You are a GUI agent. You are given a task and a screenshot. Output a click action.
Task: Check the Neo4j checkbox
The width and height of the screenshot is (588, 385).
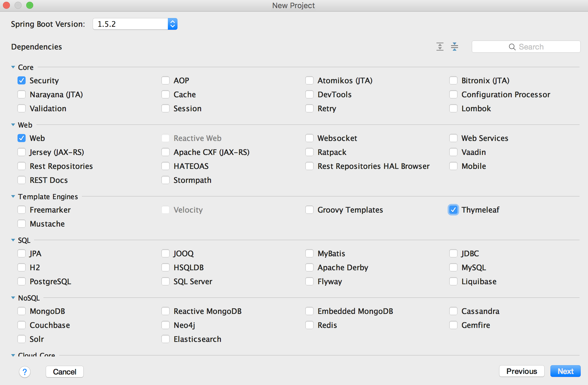point(166,325)
